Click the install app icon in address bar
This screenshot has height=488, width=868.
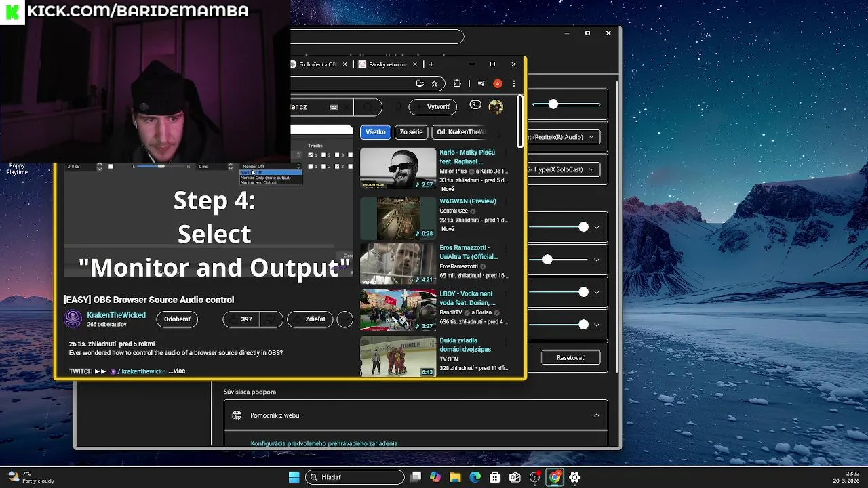(420, 83)
